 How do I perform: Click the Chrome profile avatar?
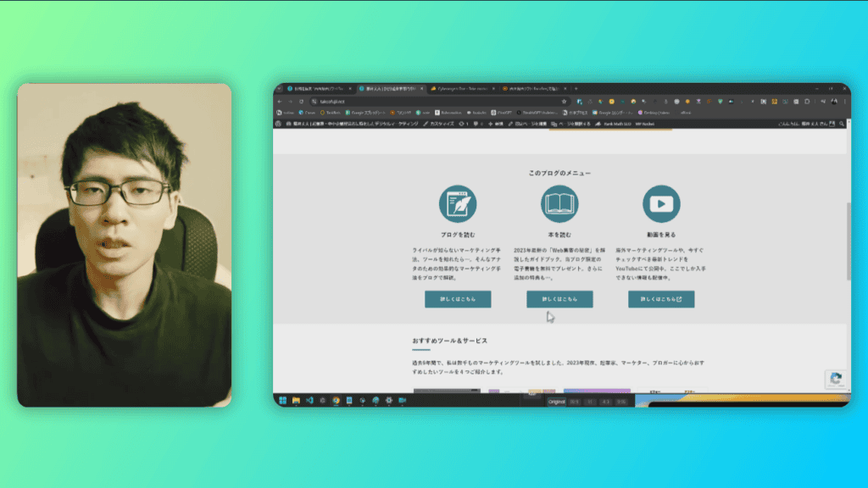click(x=834, y=102)
